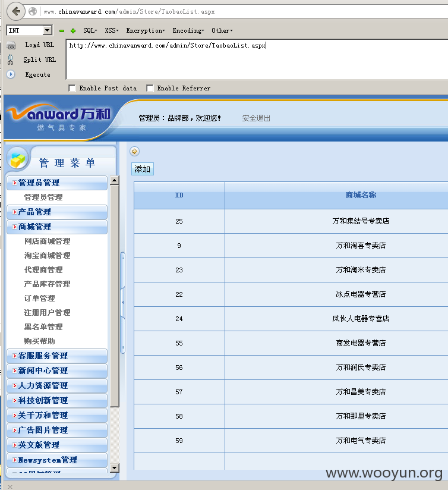Expand 人力资源管理 menu section
The width and height of the screenshot is (448, 490).
[57, 385]
